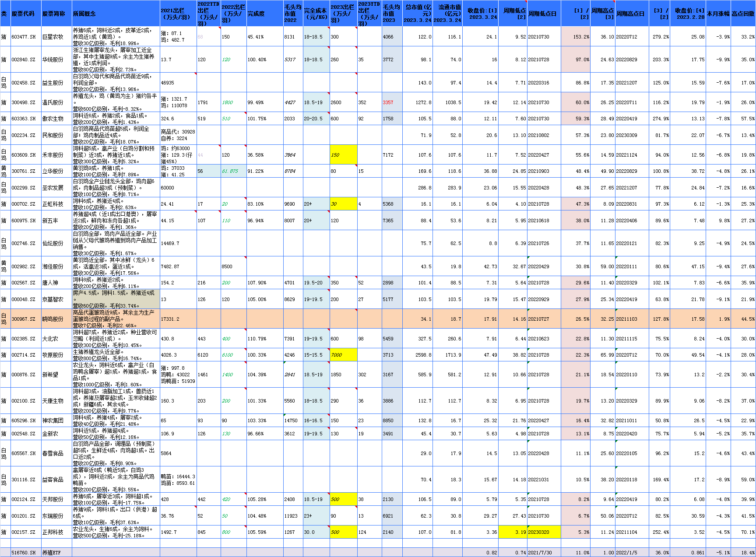Click the 湘佳股份 name cell
This screenshot has width=756, height=557.
click(x=56, y=266)
